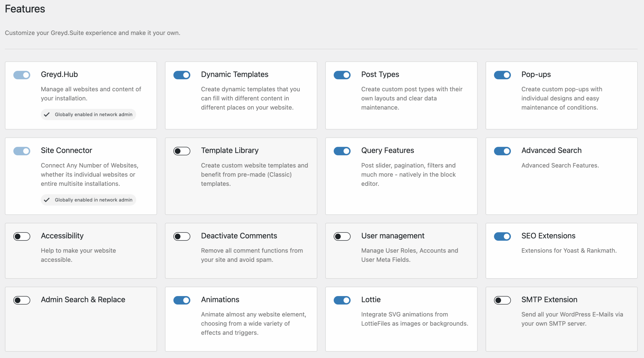Click the Deactivate Comments card title
Viewport: 644px width, 358px height.
tap(239, 236)
